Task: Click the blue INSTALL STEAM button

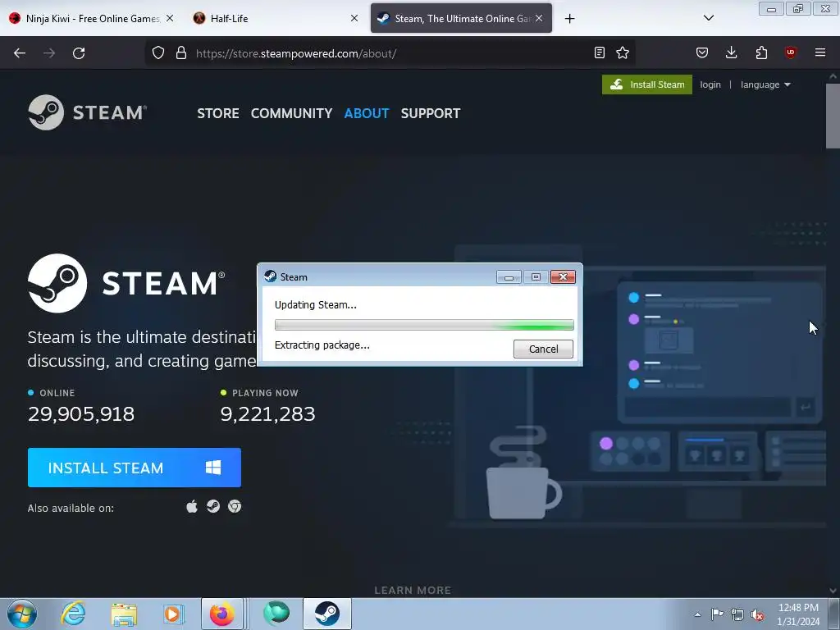Action: [x=135, y=468]
